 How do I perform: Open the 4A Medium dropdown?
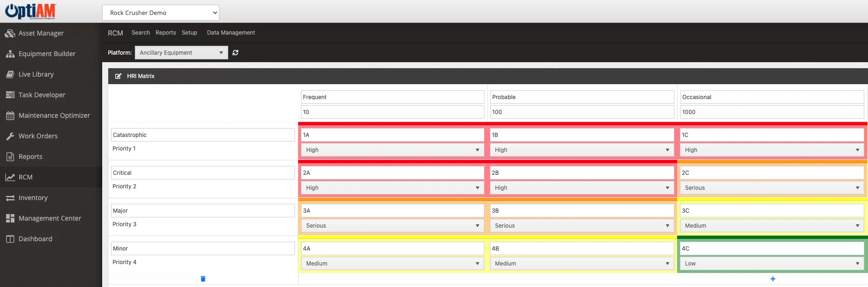tap(392, 264)
